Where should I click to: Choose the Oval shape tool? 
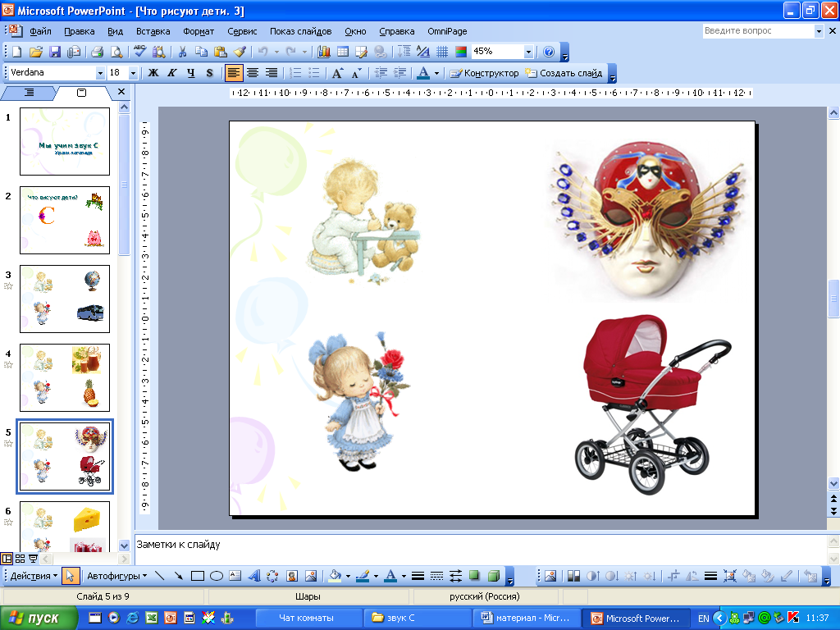pos(217,576)
